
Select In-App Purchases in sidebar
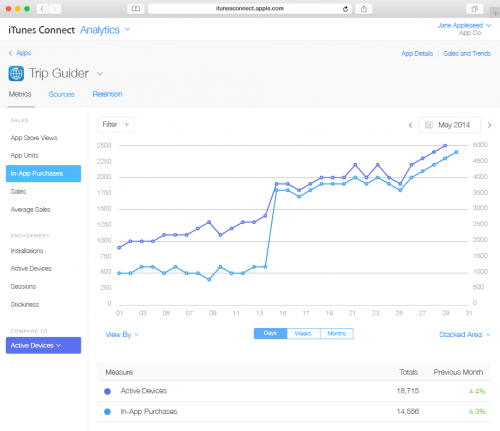43,174
